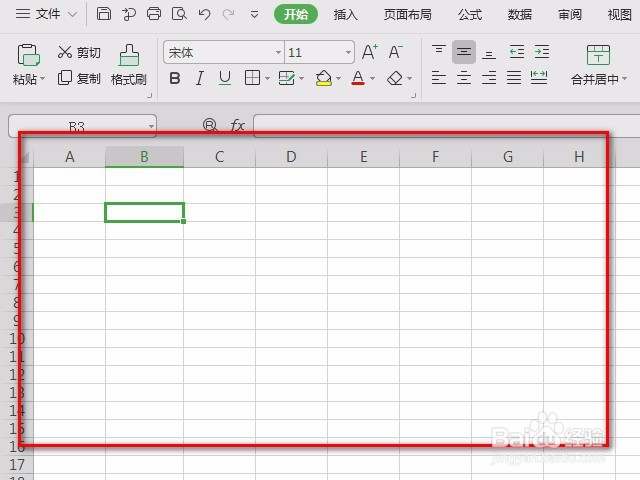The width and height of the screenshot is (640, 480).
Task: Expand quick access toolbar customize arrow
Action: coord(254,15)
